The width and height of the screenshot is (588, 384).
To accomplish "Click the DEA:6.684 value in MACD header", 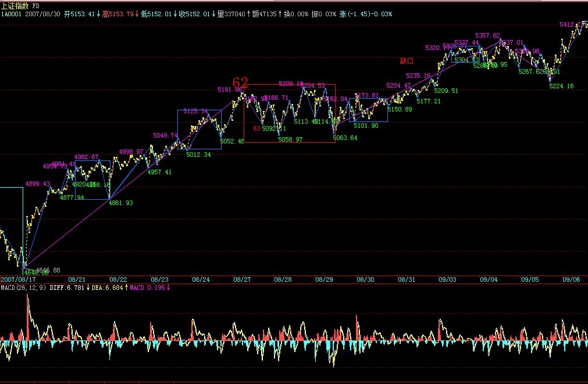I will [106, 288].
